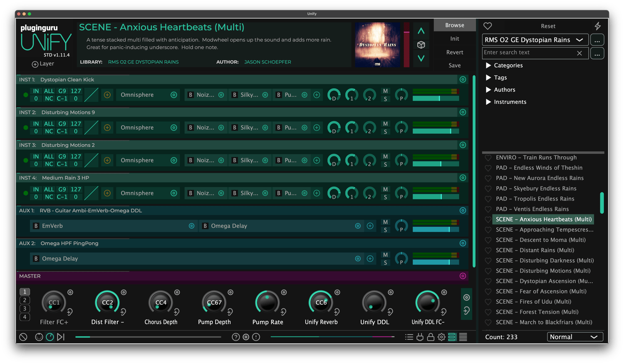Viewport: 624px width, 364px height.
Task: Load a random patch with the dice cube icon
Action: coord(421,45)
